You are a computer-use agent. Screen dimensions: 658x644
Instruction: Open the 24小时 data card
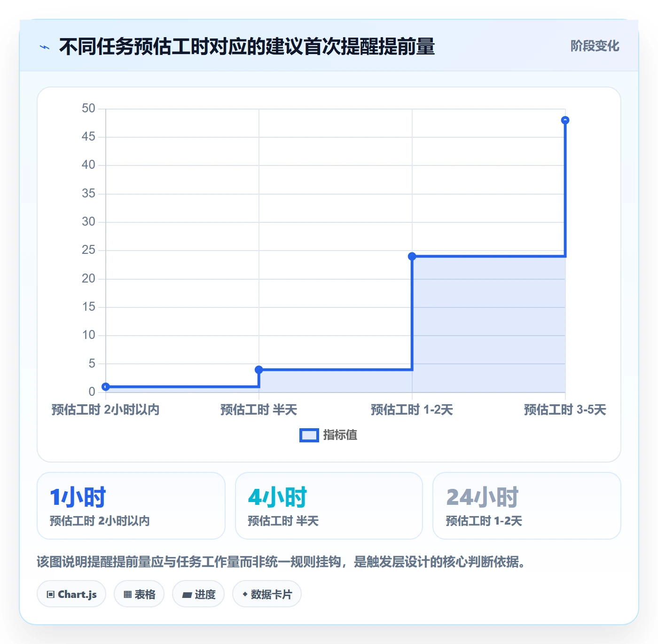click(527, 506)
